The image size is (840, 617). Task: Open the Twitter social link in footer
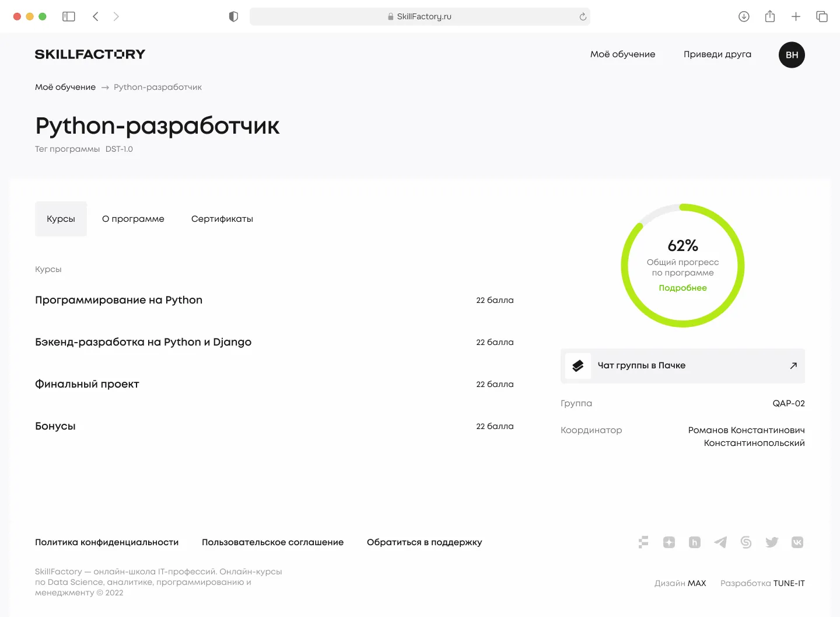772,542
